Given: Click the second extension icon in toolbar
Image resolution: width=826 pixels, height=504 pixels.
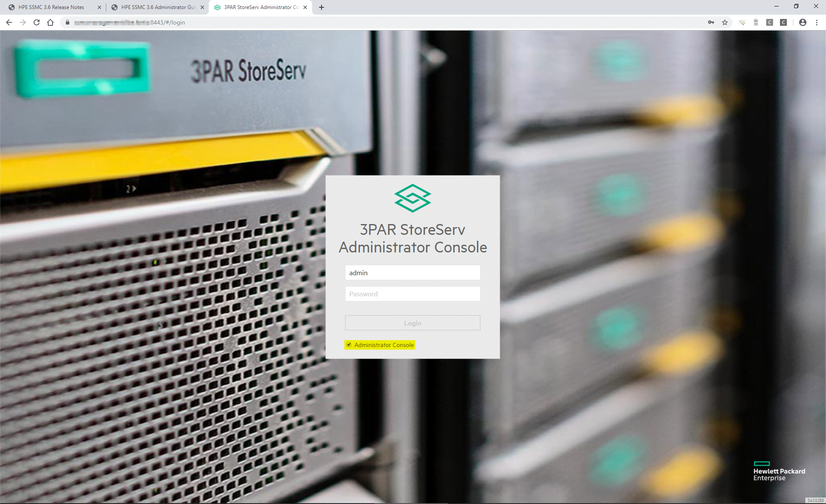Looking at the screenshot, I should point(756,22).
